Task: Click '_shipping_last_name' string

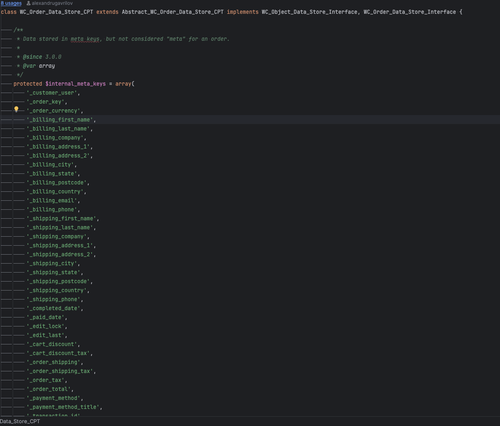Action: pyautogui.click(x=60, y=228)
